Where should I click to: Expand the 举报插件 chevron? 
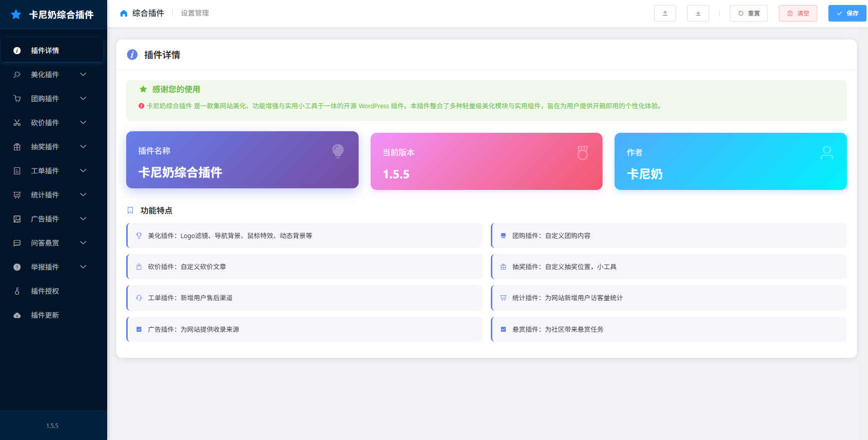(x=83, y=267)
